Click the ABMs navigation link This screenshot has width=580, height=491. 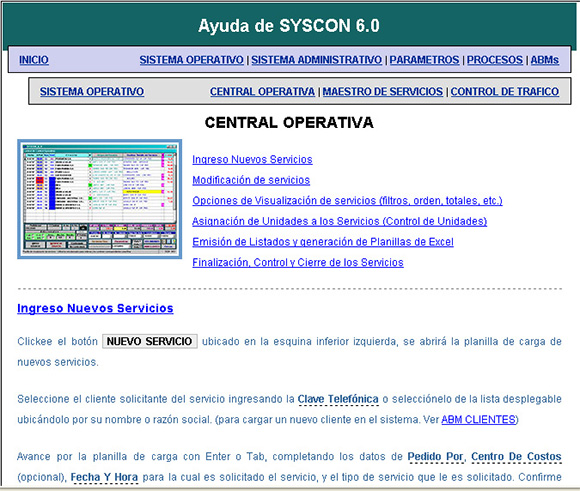[x=544, y=60]
